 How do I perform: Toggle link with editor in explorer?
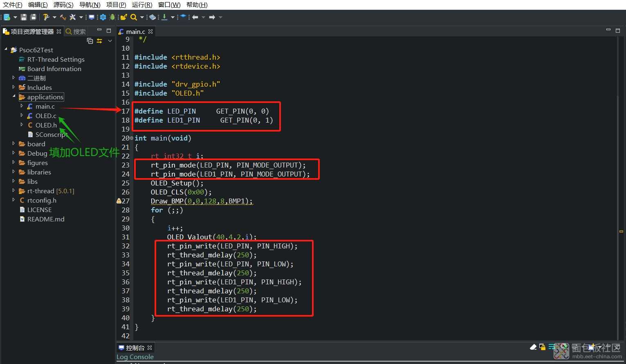[x=99, y=41]
